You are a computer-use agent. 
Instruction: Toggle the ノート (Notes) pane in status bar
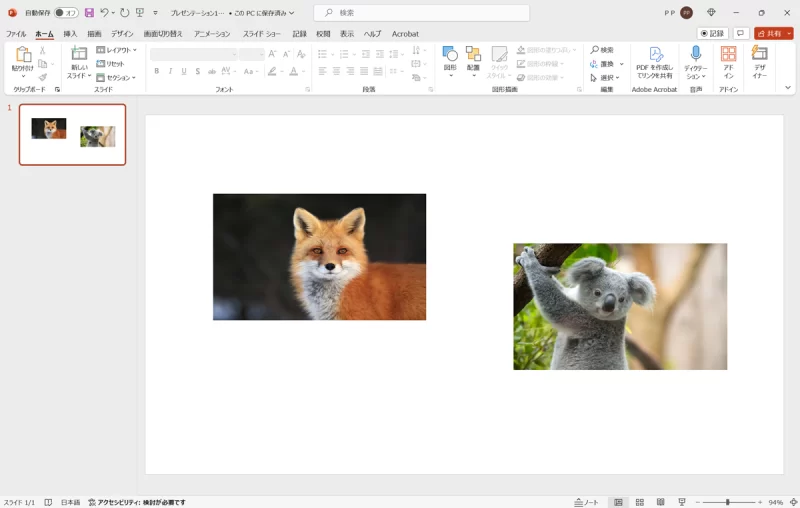pos(586,502)
